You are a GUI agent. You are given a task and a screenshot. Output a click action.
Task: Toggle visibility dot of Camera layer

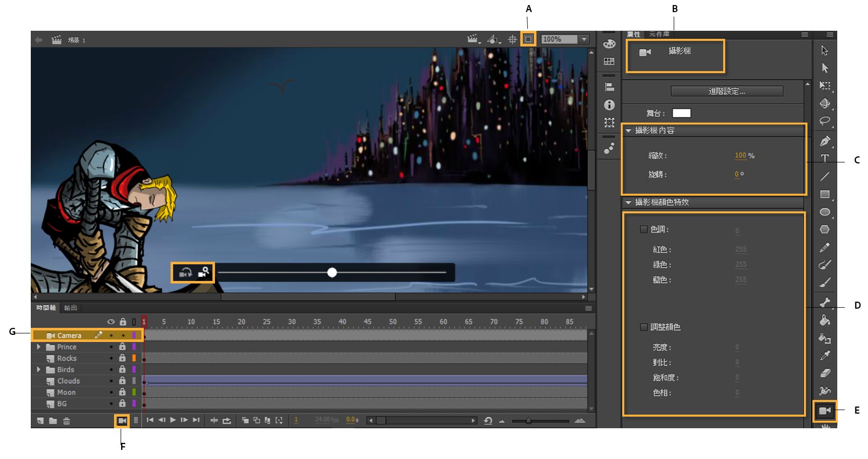click(111, 335)
